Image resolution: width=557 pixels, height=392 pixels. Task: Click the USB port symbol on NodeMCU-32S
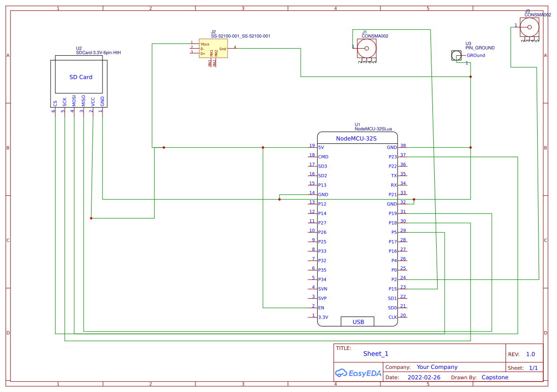pyautogui.click(x=357, y=321)
